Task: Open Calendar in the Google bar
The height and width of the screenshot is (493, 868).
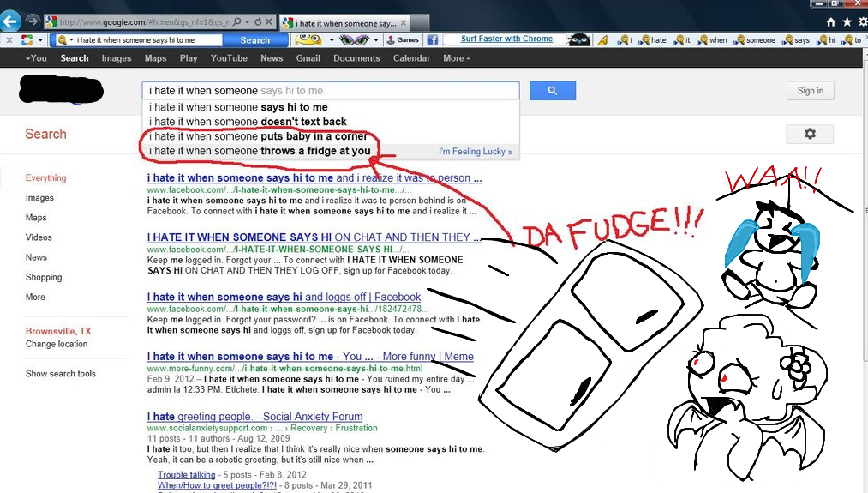Action: point(411,58)
